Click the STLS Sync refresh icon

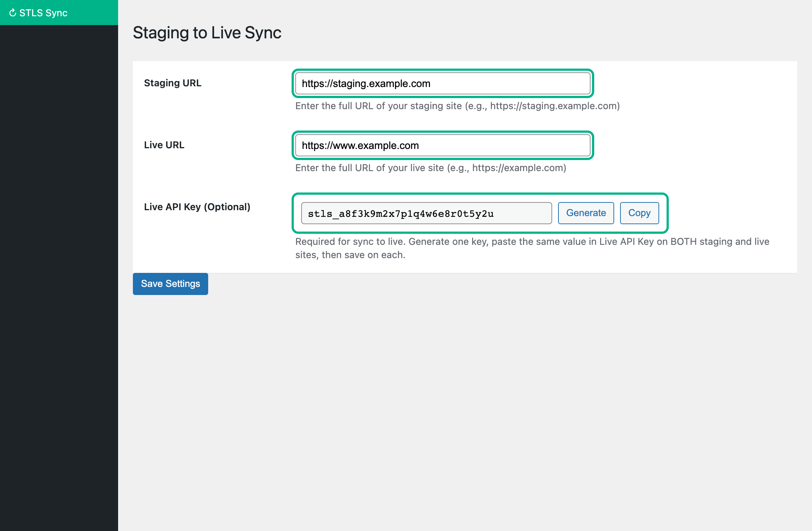coord(13,13)
